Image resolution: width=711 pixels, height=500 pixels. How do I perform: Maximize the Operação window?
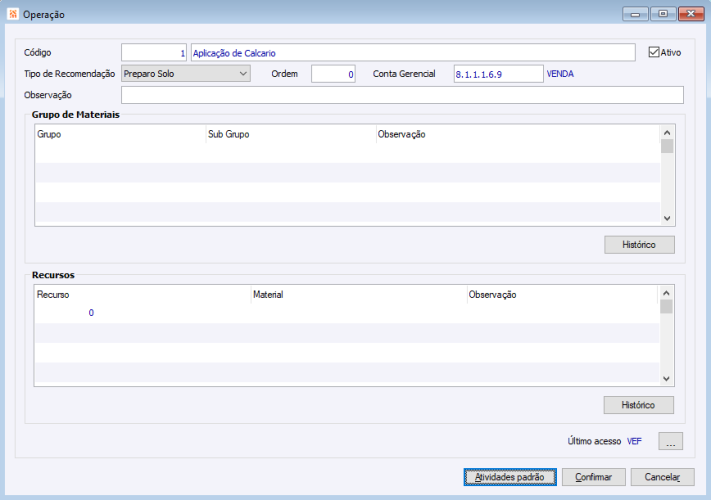663,14
